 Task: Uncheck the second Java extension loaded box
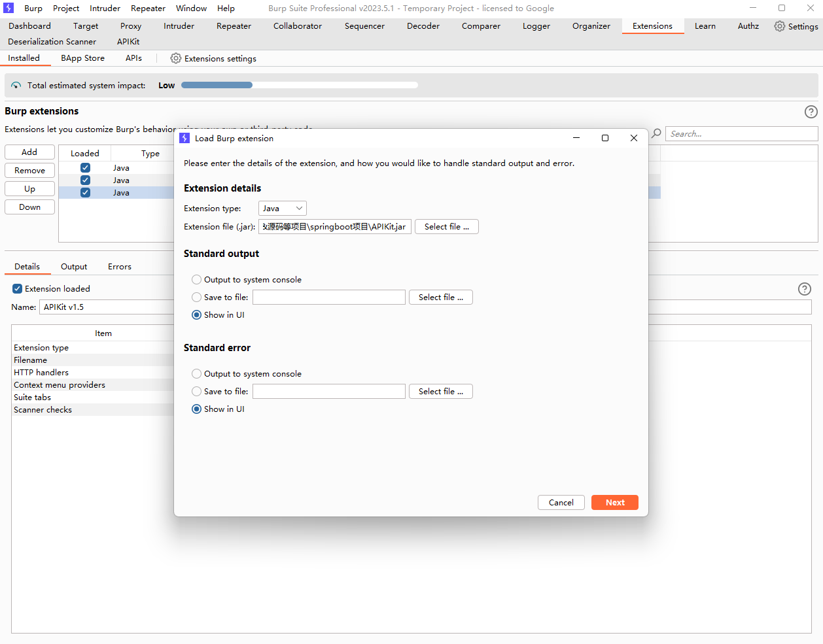[x=85, y=180]
